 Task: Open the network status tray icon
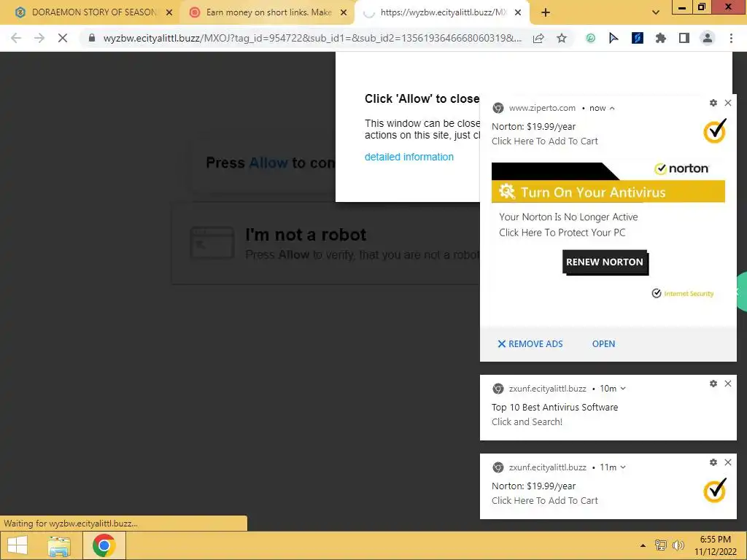(660, 545)
